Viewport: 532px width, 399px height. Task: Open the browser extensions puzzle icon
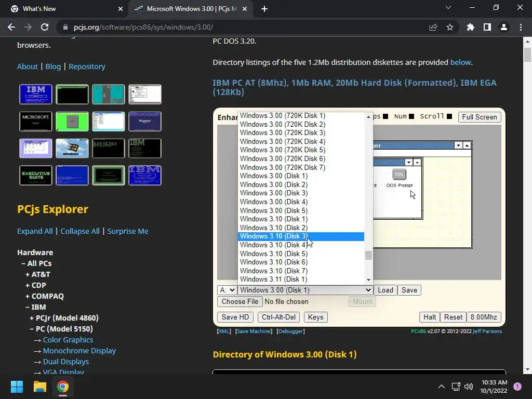470,27
